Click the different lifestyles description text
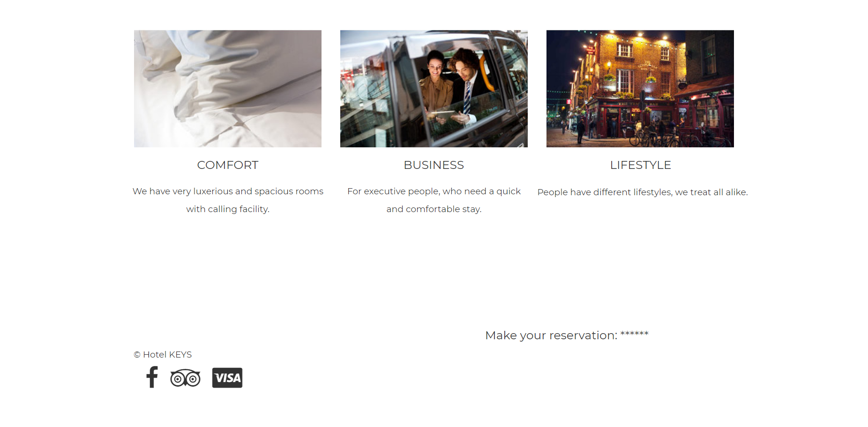 643,192
